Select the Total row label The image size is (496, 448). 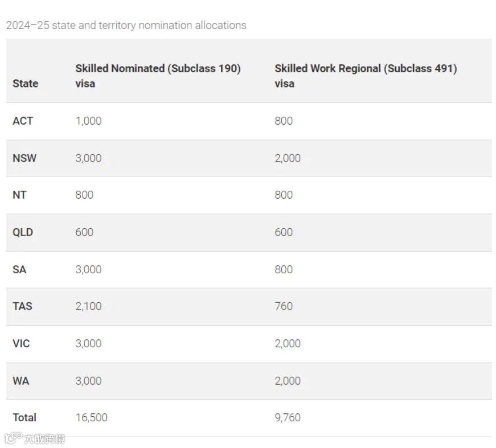click(x=24, y=417)
